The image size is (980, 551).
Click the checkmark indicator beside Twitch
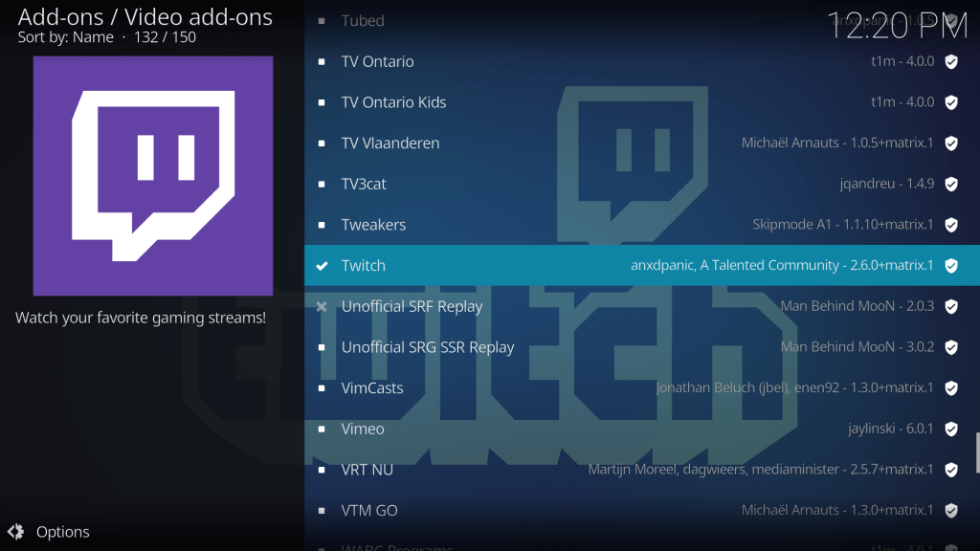(322, 265)
